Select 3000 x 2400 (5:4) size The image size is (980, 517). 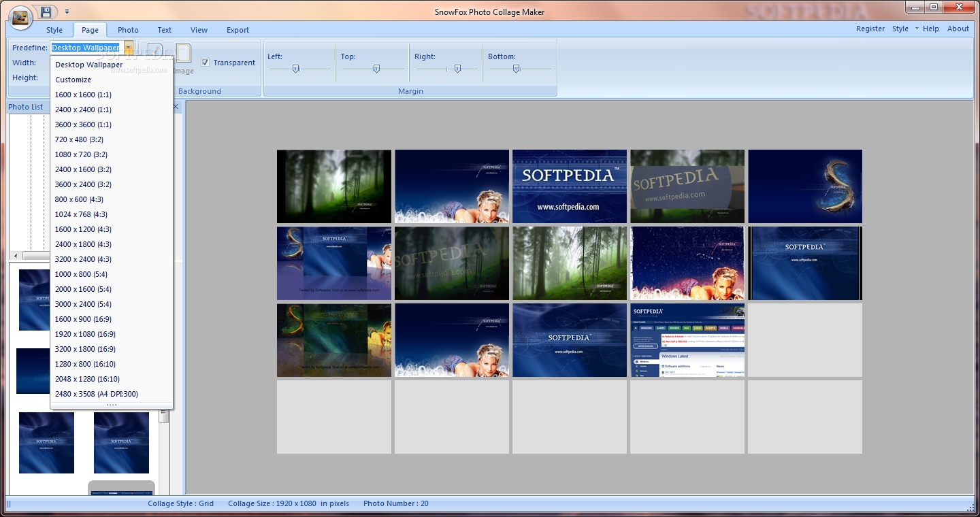pos(112,304)
